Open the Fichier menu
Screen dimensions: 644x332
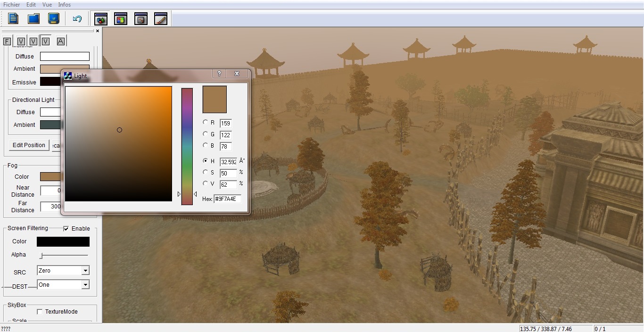pyautogui.click(x=12, y=5)
